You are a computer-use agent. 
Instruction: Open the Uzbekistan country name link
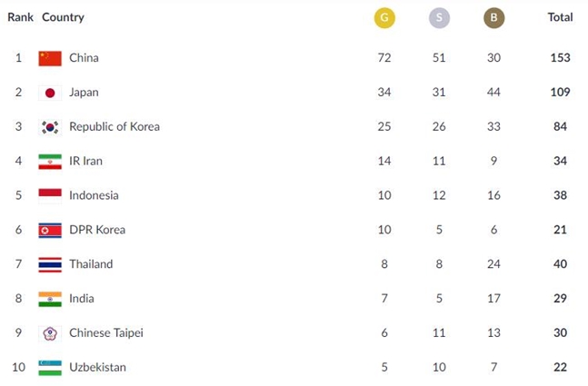click(x=97, y=368)
